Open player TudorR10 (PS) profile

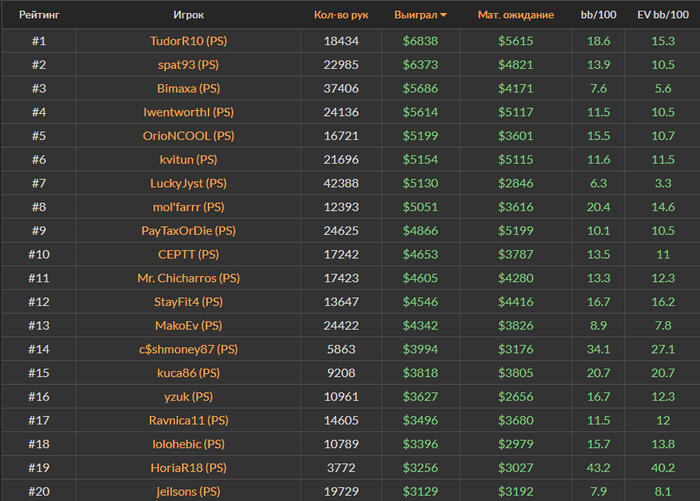point(188,40)
